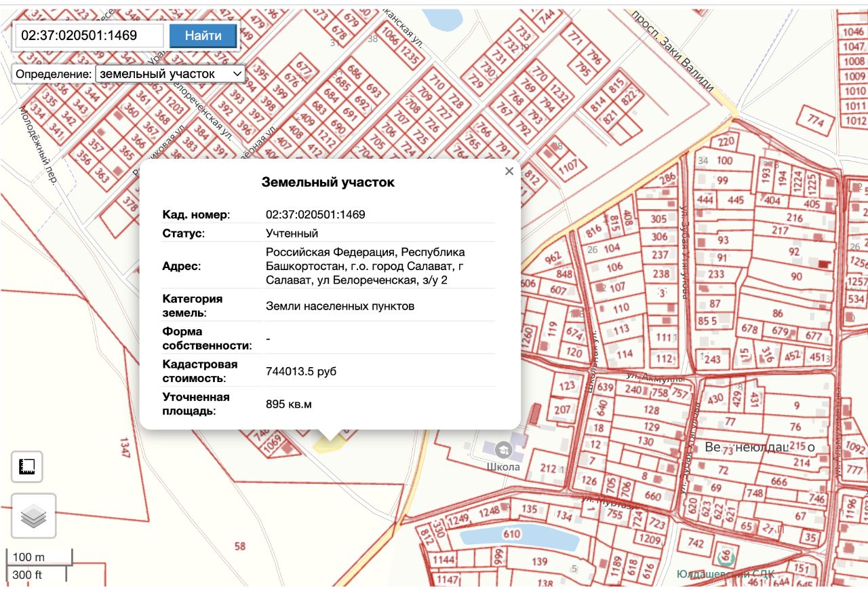This screenshot has height=589, width=868.
Task: Click cadastral number value 02:37:020501:1469 in popup
Action: click(315, 214)
